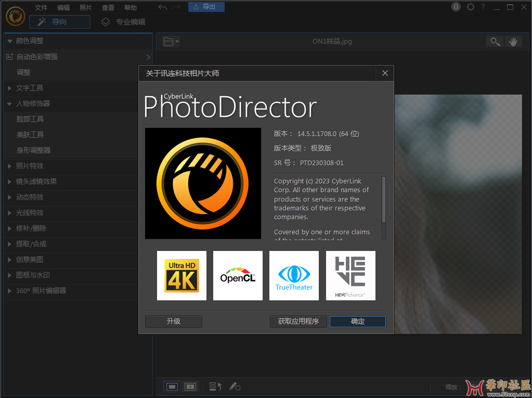Click the large PhotoDirector emblem image
The height and width of the screenshot is (398, 532).
coord(203,183)
